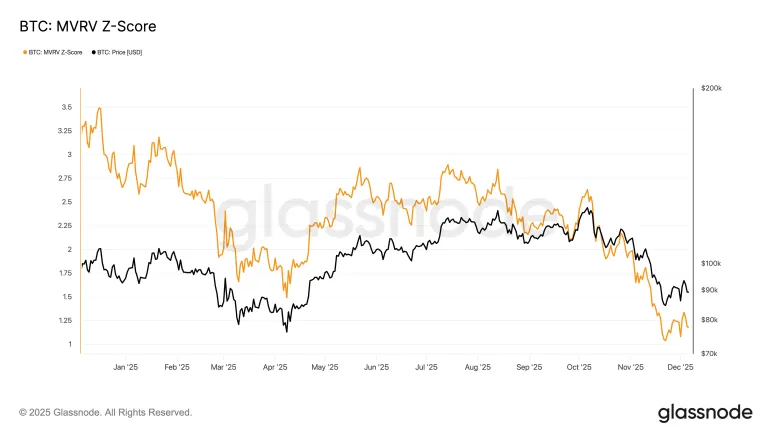The width and height of the screenshot is (773, 435).
Task: Click the black BTC Price legend dot
Action: [x=93, y=52]
